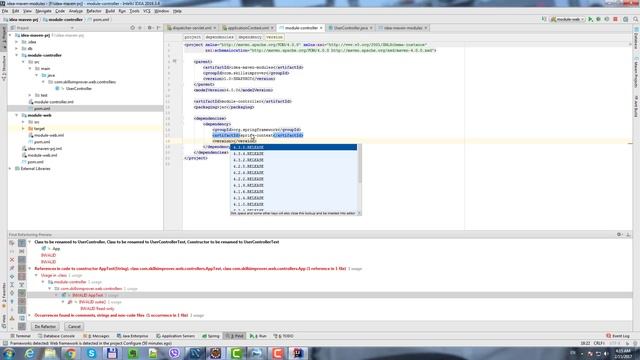Collapse module-web folder in tree
The height and width of the screenshot is (360, 640).
(17, 115)
